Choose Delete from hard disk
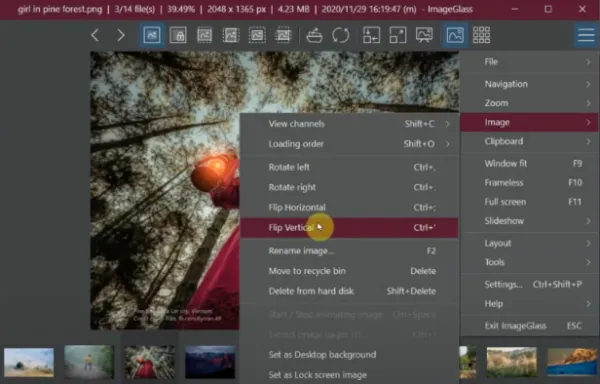The width and height of the screenshot is (600, 384). point(349,291)
